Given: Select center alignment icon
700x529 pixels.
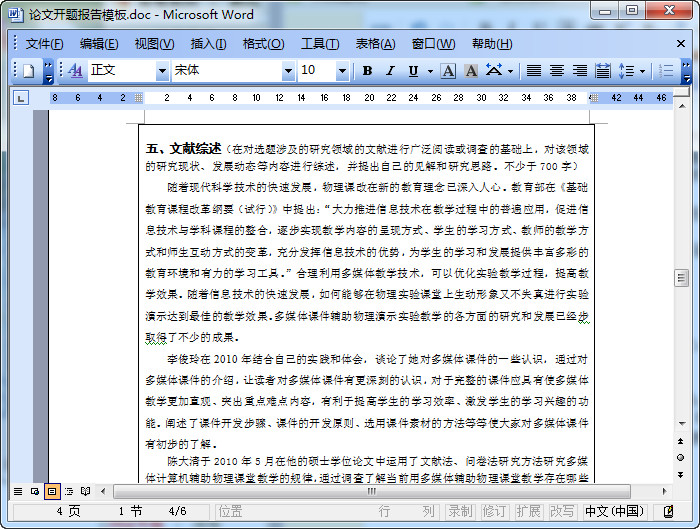Looking at the screenshot, I should [557, 71].
